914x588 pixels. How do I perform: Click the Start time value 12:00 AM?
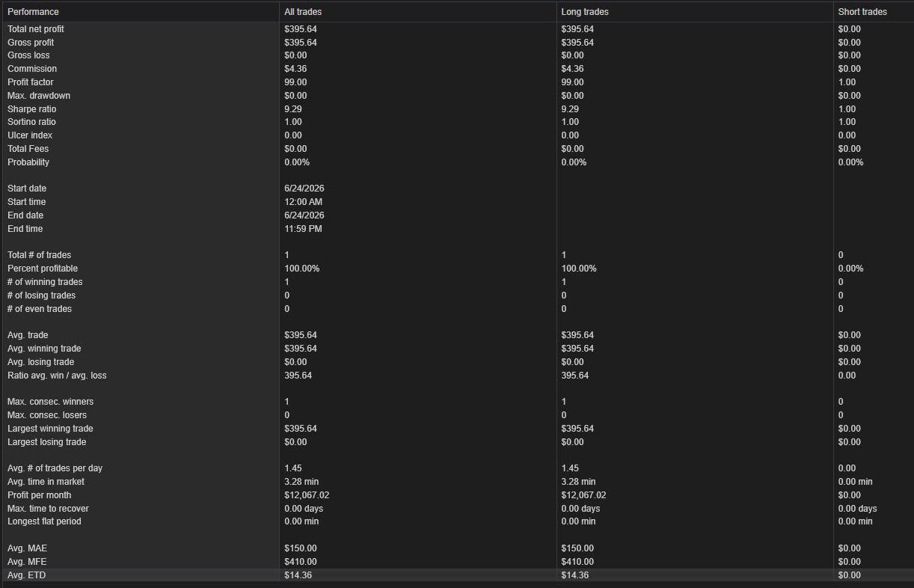click(x=304, y=202)
